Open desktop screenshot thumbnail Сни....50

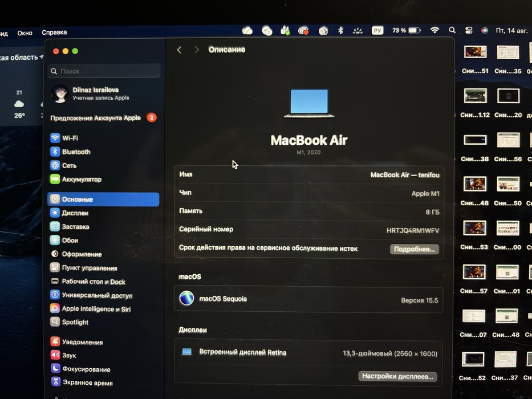click(508, 184)
